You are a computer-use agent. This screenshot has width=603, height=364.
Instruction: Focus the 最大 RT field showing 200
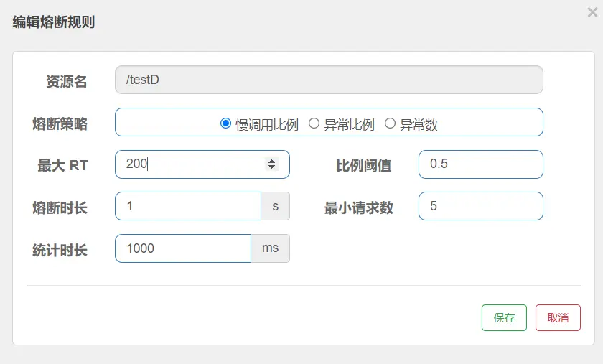point(202,164)
